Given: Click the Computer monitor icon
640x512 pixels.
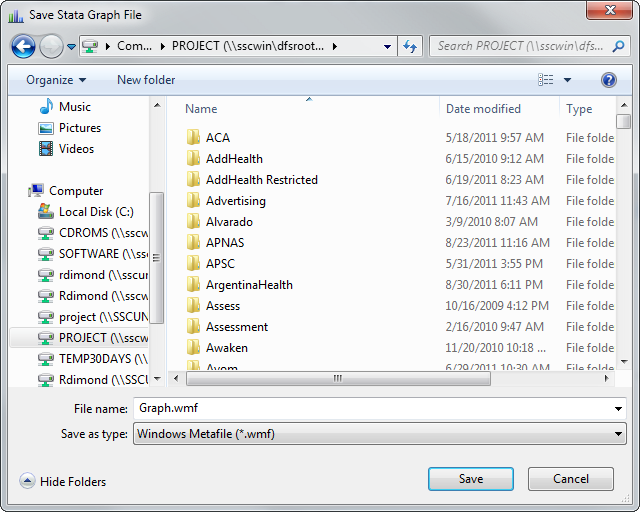Looking at the screenshot, I should point(36,191).
